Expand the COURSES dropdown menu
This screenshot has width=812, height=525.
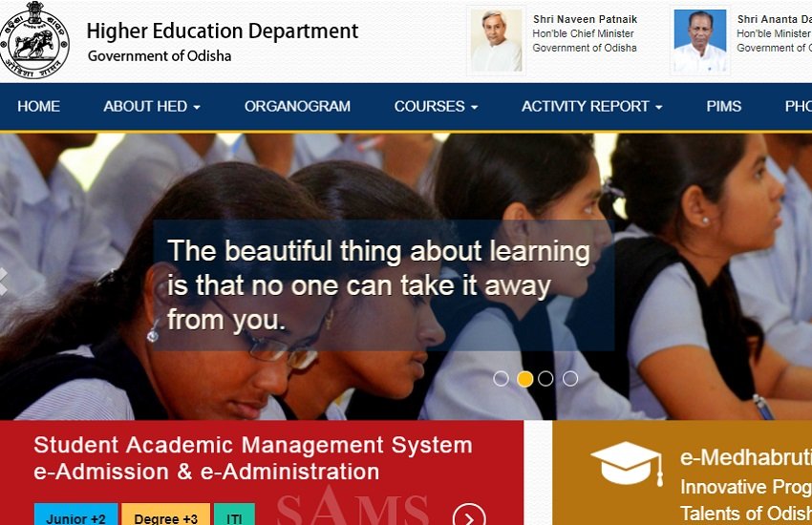click(436, 106)
